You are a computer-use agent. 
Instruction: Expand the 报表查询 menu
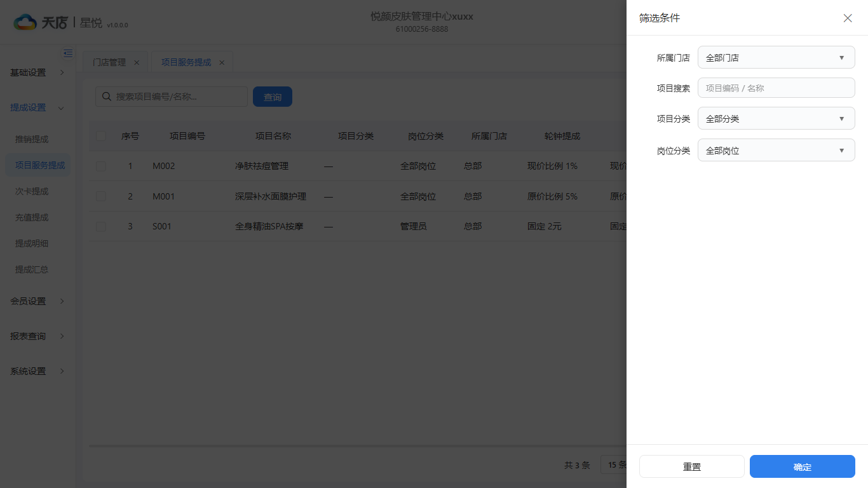[37, 336]
